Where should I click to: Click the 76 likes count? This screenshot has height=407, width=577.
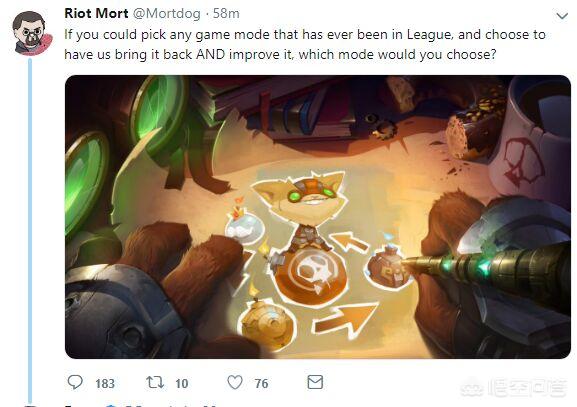click(261, 383)
